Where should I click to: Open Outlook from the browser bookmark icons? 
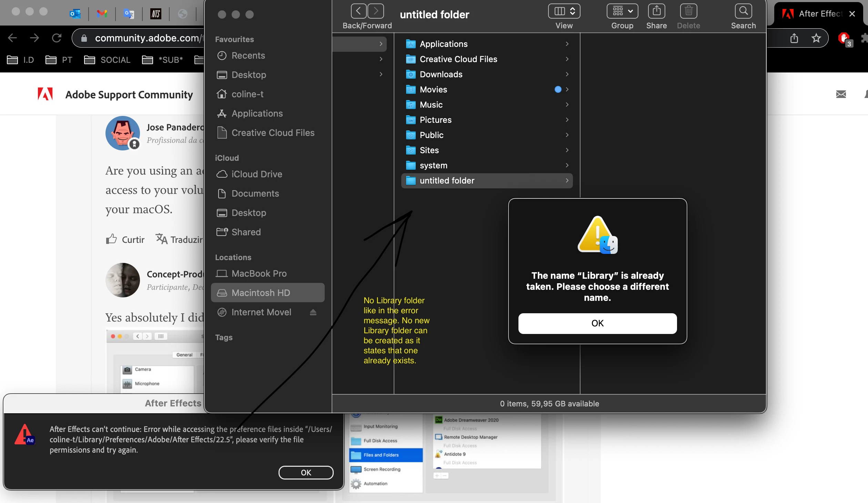pos(75,14)
